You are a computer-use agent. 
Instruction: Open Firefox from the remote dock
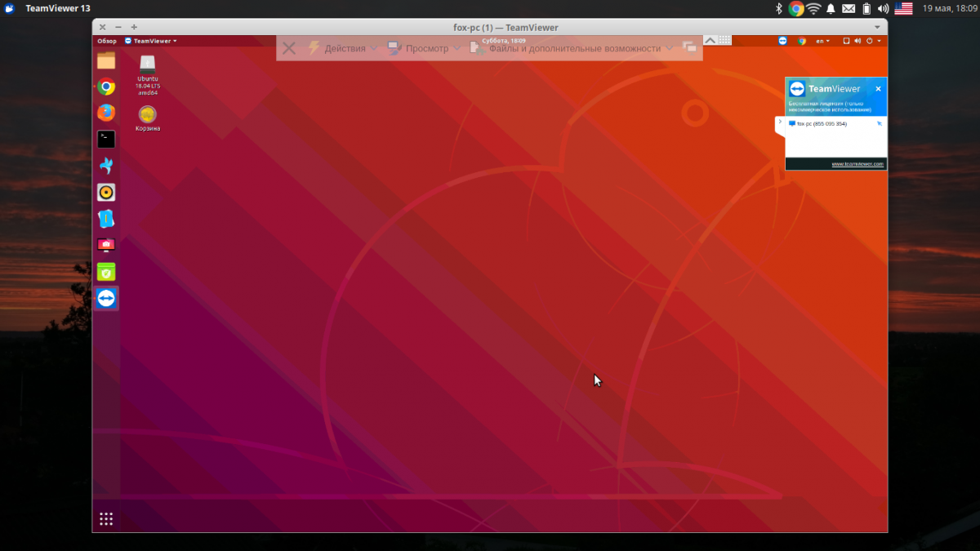pyautogui.click(x=106, y=113)
